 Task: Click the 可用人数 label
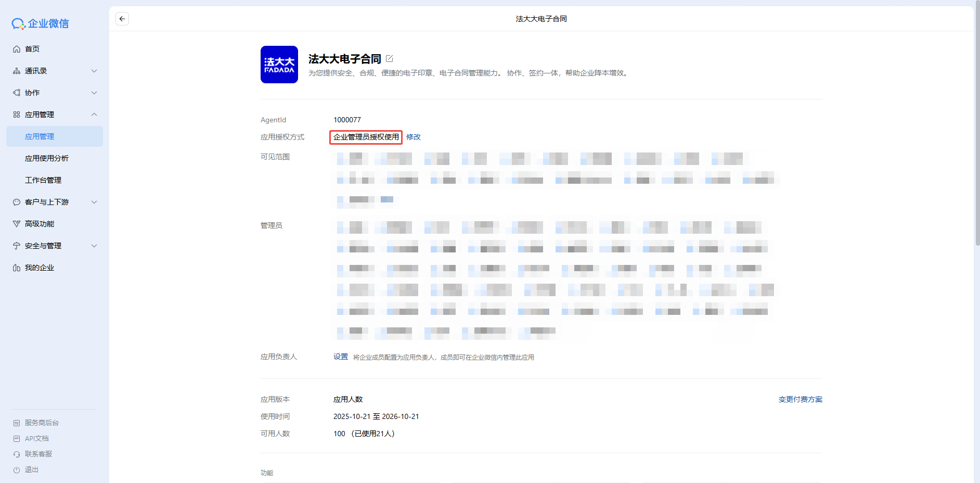275,434
